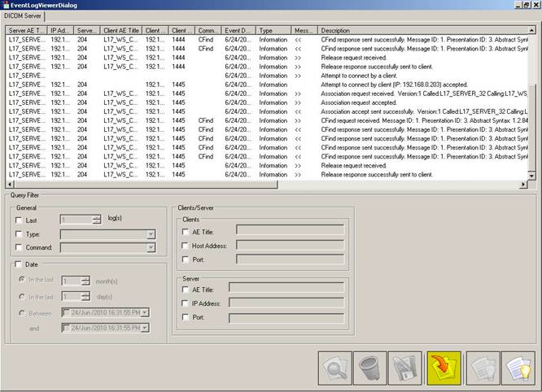Open the Between start date picker dropdown
The height and width of the screenshot is (392, 542).
point(145,312)
